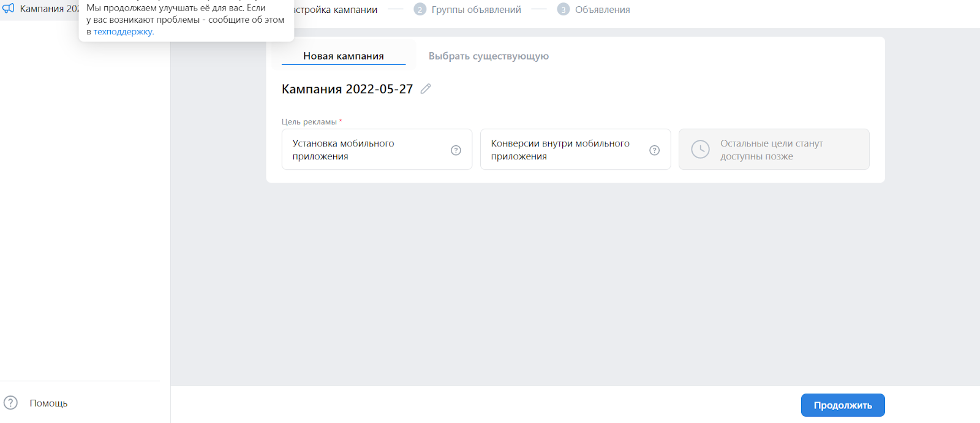Click step 2 circle icon Группы объявлений
The width and height of the screenshot is (980, 423).
[420, 9]
